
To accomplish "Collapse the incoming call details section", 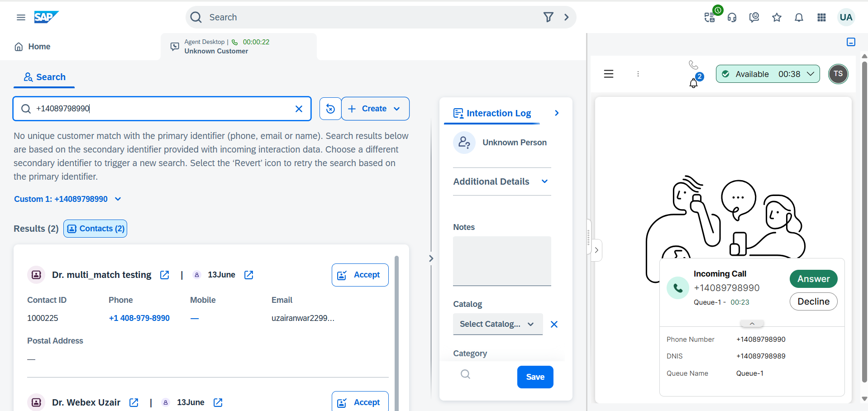I will (x=752, y=324).
